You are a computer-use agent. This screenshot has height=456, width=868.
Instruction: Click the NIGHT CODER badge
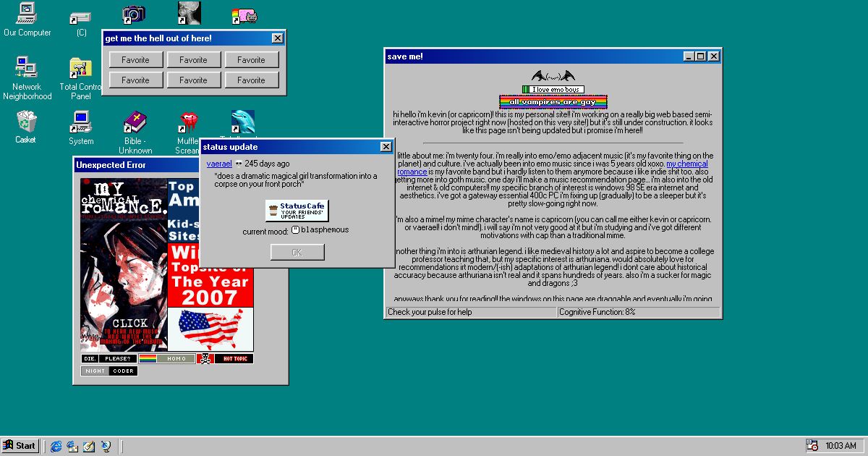pyautogui.click(x=109, y=371)
